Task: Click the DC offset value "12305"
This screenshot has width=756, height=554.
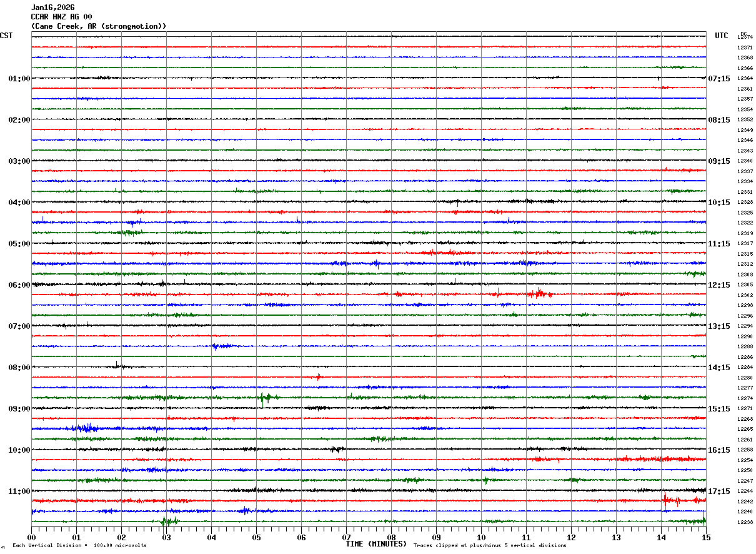Action: pos(745,285)
